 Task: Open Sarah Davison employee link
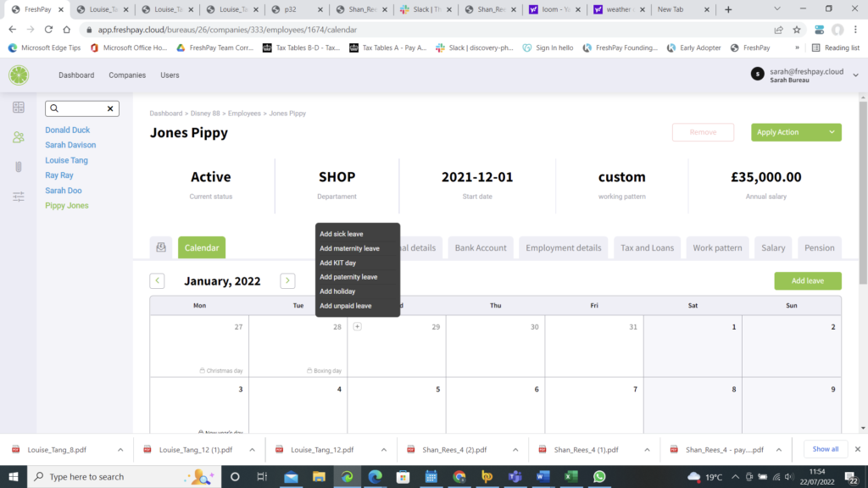point(70,145)
